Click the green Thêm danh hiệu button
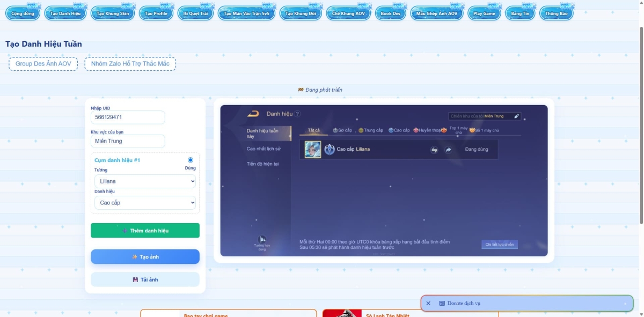This screenshot has height=317, width=644. coord(145,231)
